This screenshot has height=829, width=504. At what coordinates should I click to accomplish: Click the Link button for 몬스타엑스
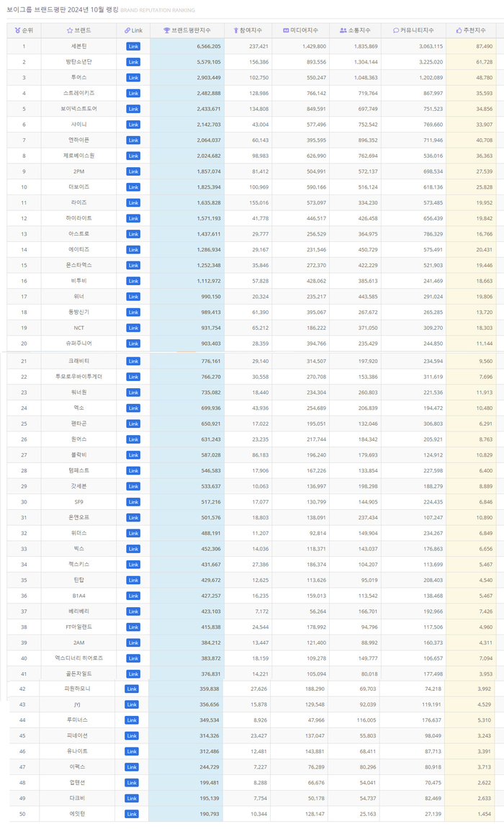133,265
